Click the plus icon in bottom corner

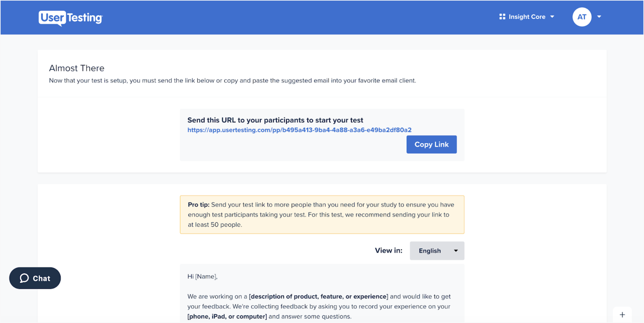pyautogui.click(x=622, y=315)
